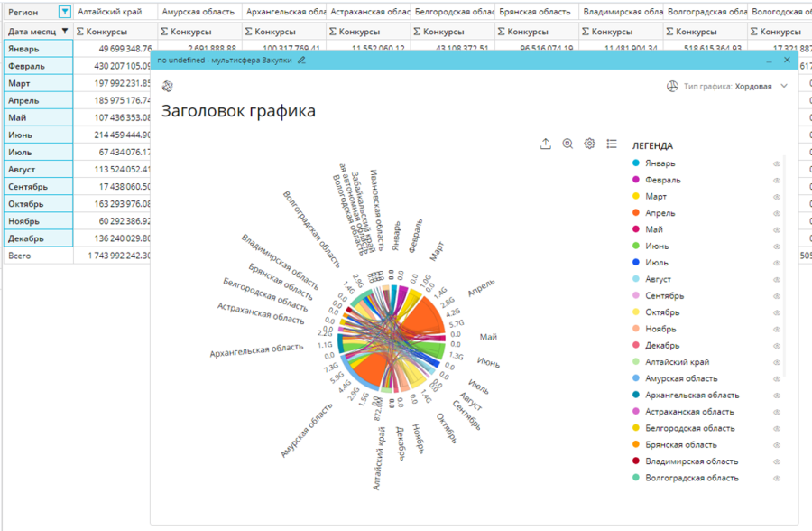Click the Заголовок графика chart title
Image resolution: width=812 pixels, height=531 pixels.
pyautogui.click(x=238, y=111)
